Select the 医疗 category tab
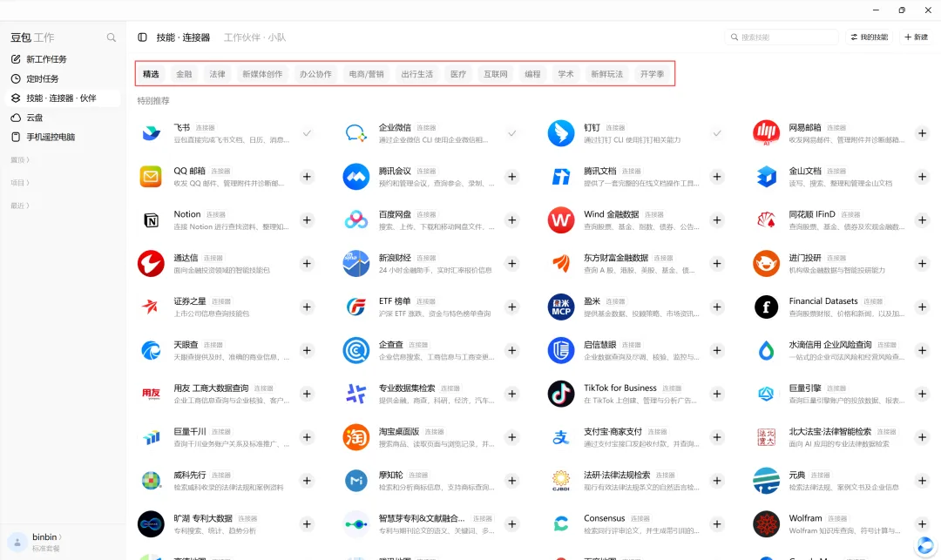Screen dimensions: 941x560 [x=458, y=74]
